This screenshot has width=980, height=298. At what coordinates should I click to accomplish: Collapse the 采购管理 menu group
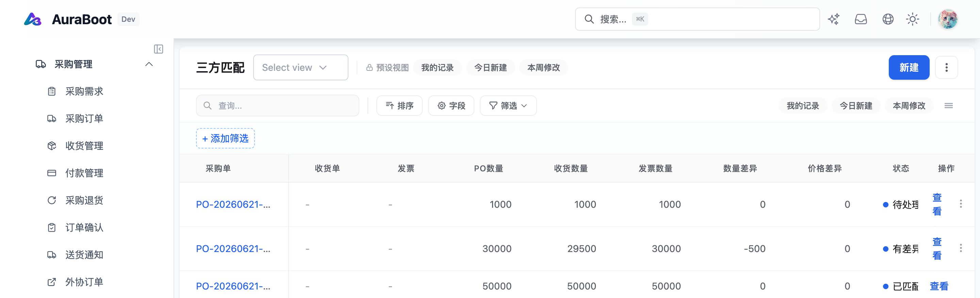click(149, 64)
